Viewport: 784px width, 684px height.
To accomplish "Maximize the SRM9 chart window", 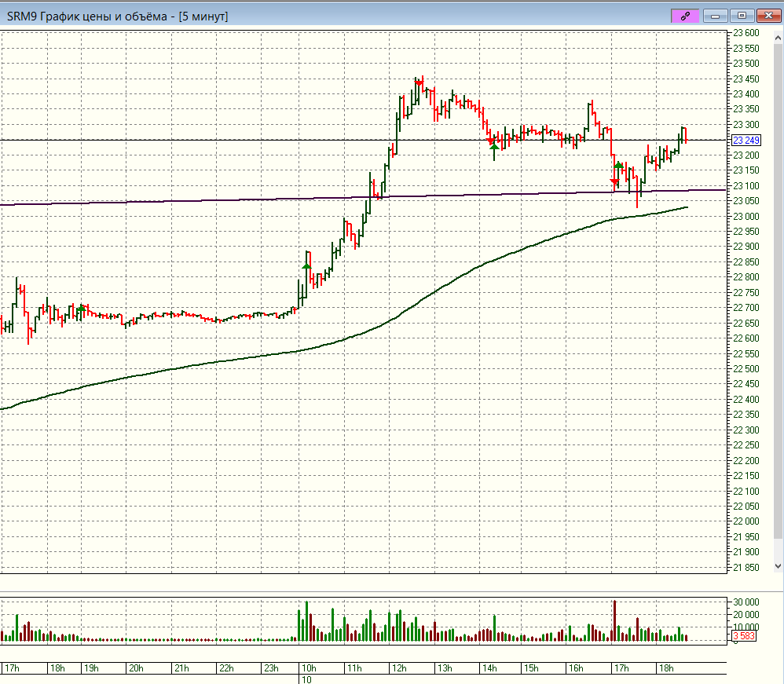I will pos(741,15).
